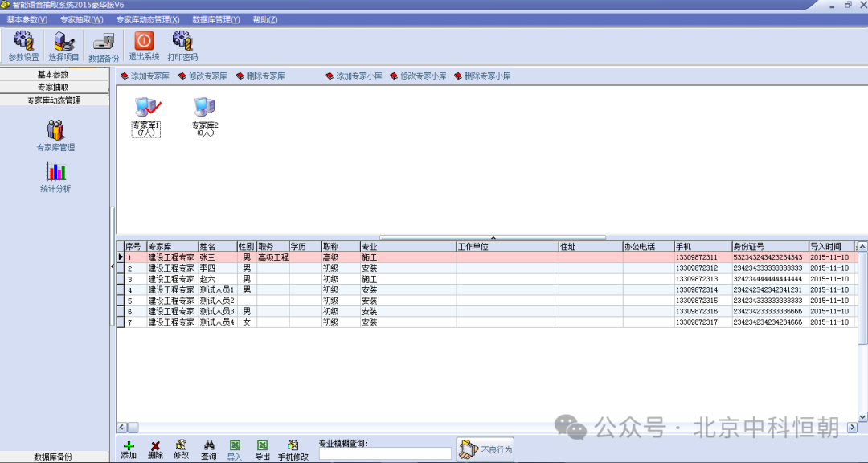
Task: Click 添加专家库 add expert database
Action: 145,76
